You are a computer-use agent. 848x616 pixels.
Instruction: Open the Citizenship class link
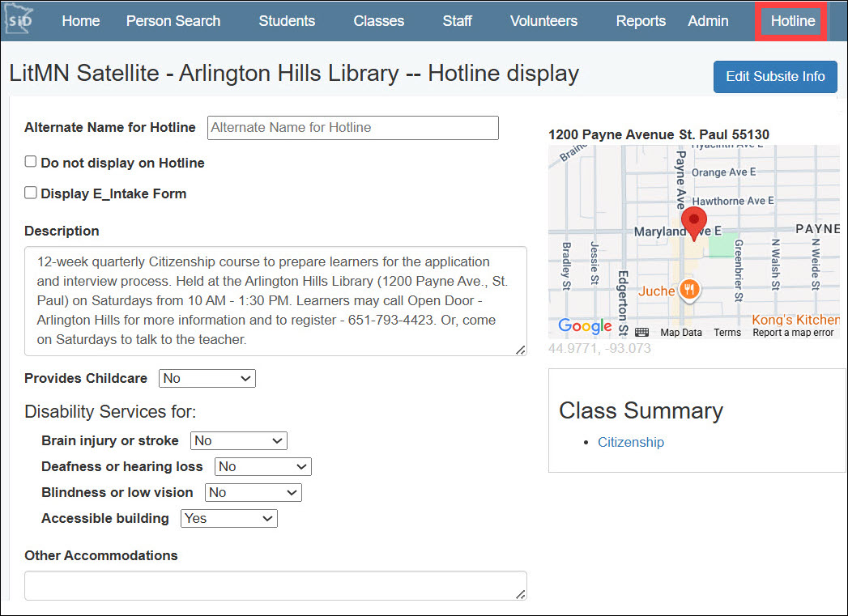[630, 442]
